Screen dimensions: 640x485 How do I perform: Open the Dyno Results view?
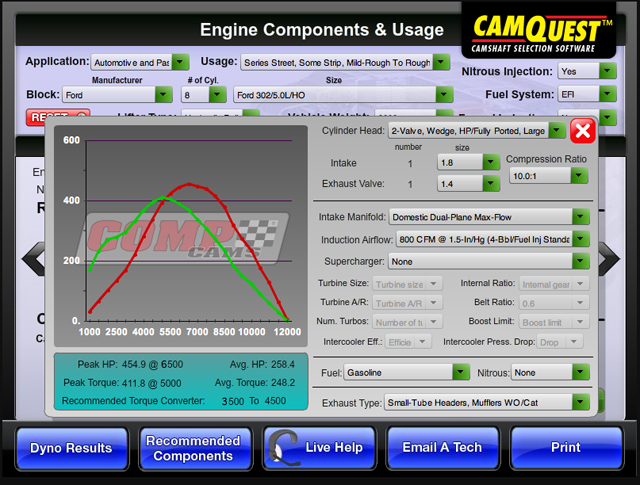pyautogui.click(x=71, y=448)
